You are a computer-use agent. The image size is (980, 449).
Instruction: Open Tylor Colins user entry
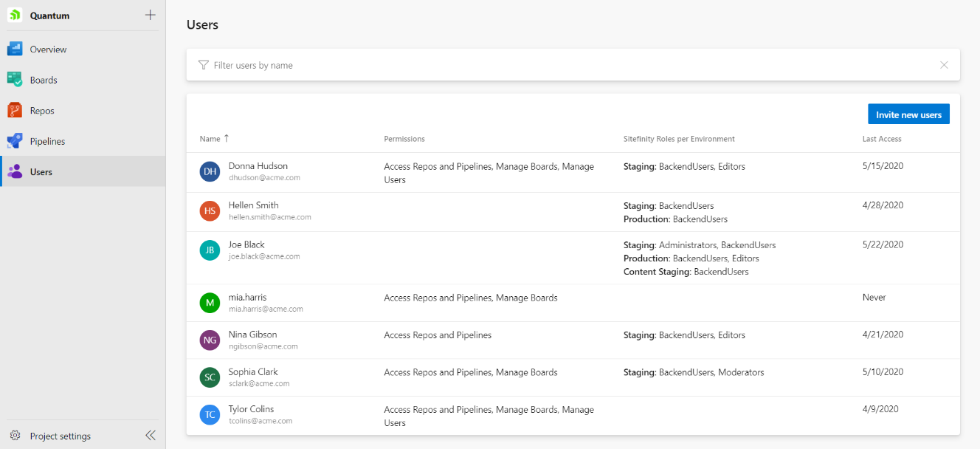click(x=251, y=409)
